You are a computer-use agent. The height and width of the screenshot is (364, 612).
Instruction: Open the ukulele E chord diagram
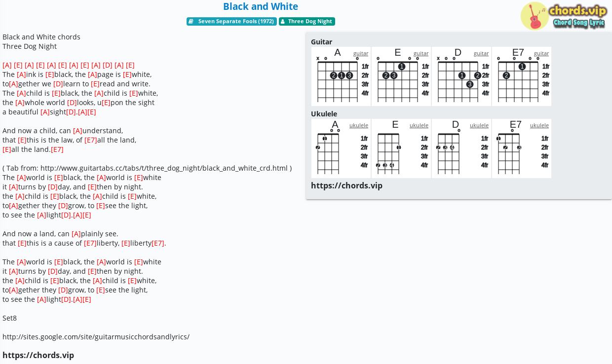point(401,148)
